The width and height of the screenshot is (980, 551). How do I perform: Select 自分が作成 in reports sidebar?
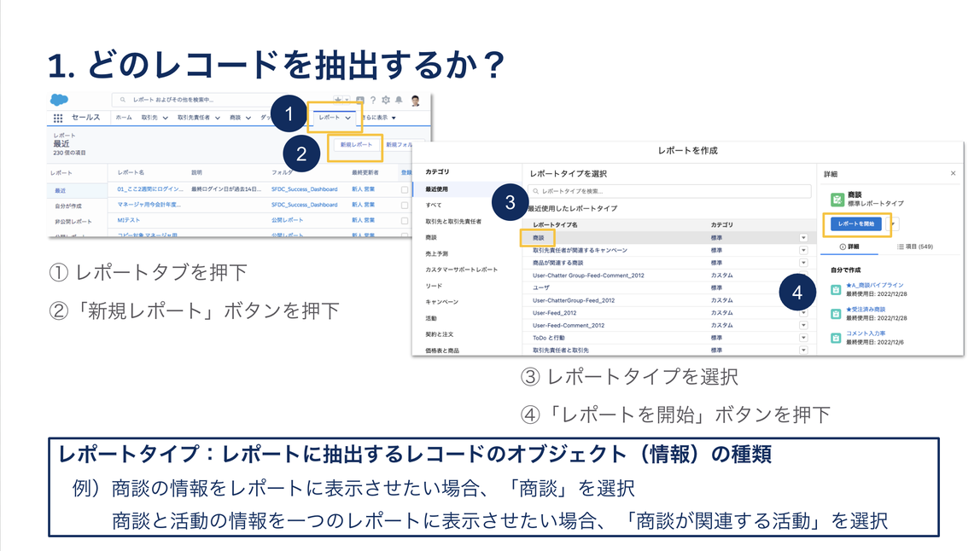[x=68, y=206]
